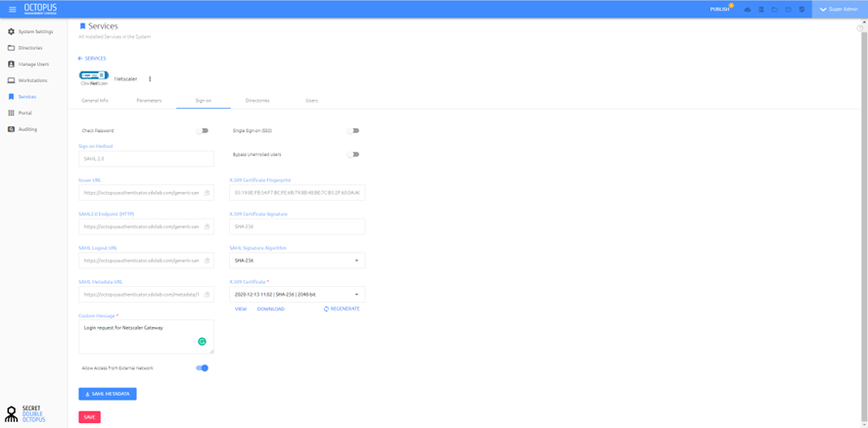
Task: Open SAML Signature Algorithm dropdown
Action: pyautogui.click(x=297, y=261)
